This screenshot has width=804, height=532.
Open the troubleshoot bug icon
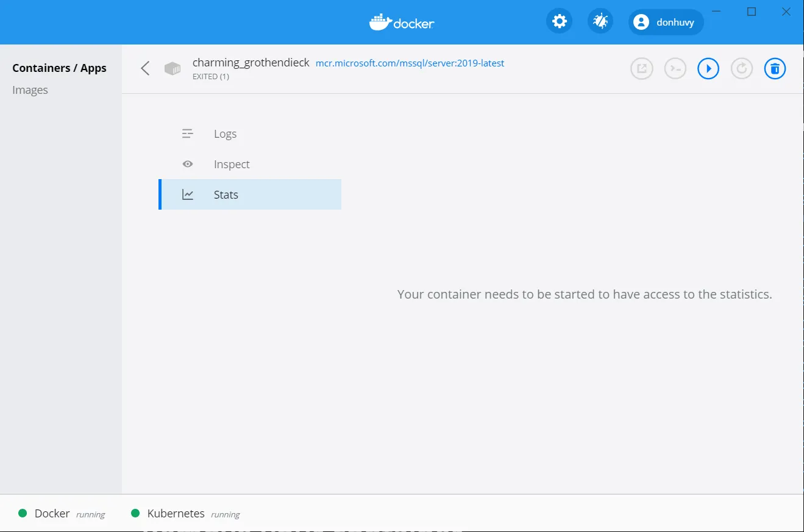point(600,22)
